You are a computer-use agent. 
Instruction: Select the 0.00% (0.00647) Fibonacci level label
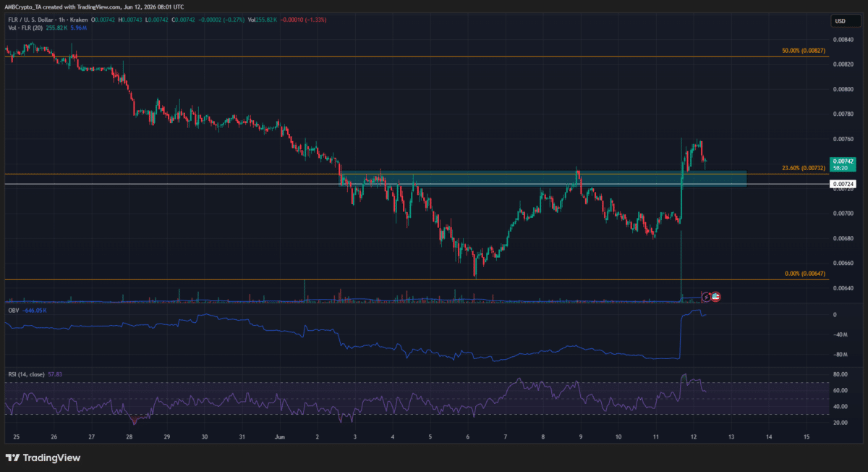click(x=806, y=274)
